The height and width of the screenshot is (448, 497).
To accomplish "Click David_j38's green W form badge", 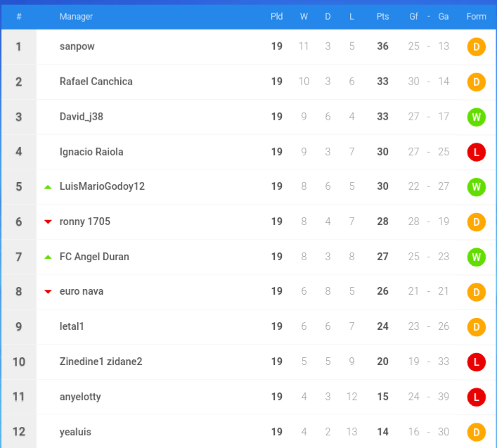I will pos(476,117).
